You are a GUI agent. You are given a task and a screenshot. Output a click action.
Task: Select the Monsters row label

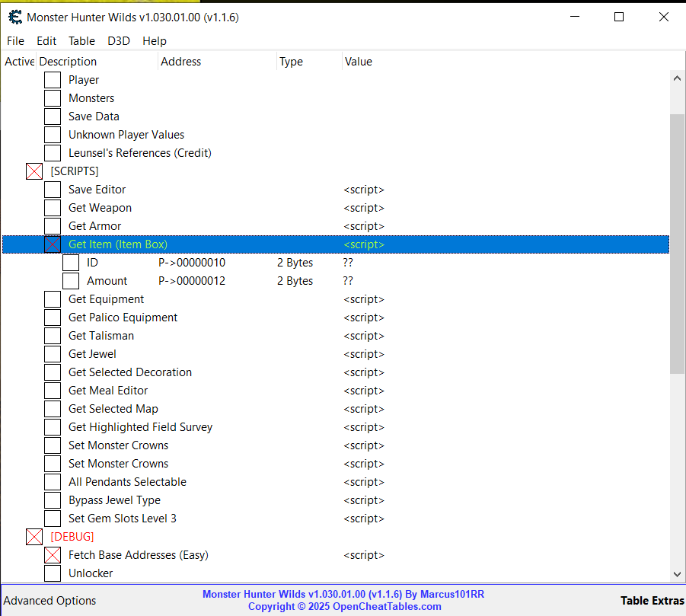coord(91,98)
